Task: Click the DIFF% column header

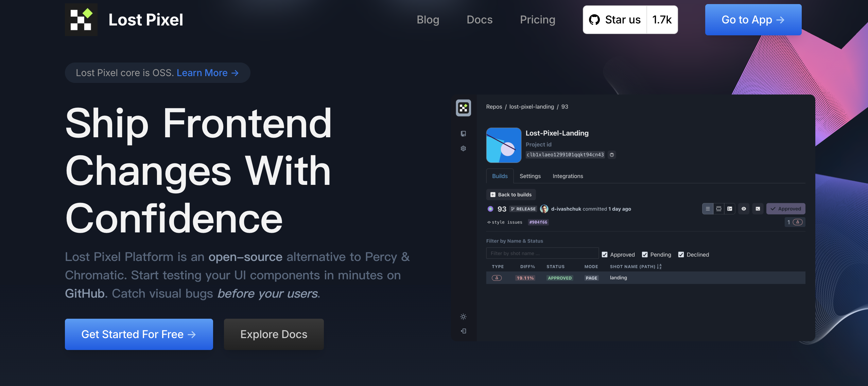Action: coord(527,267)
